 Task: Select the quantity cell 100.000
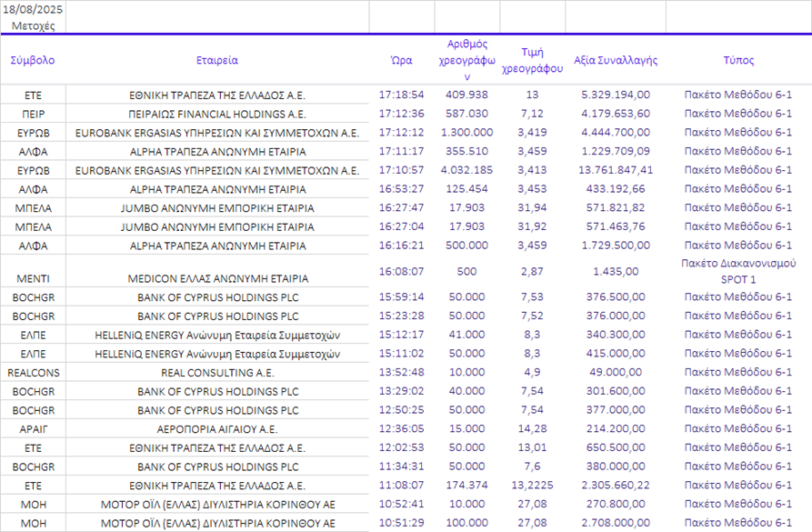click(x=466, y=523)
